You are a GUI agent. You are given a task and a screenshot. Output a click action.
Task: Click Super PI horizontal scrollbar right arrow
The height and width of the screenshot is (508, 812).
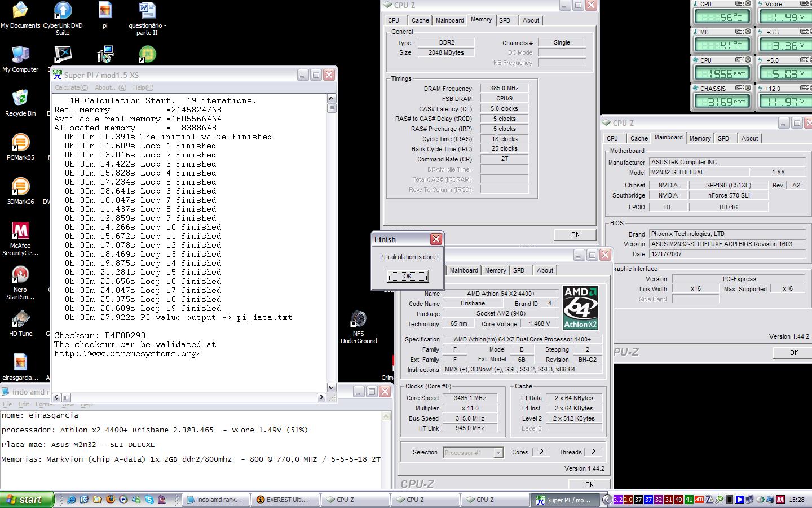click(322, 397)
